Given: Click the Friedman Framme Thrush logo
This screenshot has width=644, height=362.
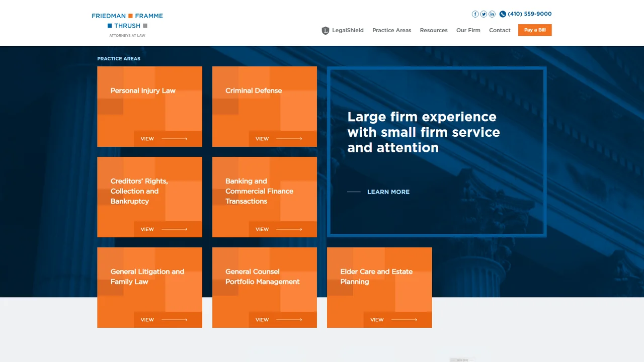Looking at the screenshot, I should (x=127, y=25).
